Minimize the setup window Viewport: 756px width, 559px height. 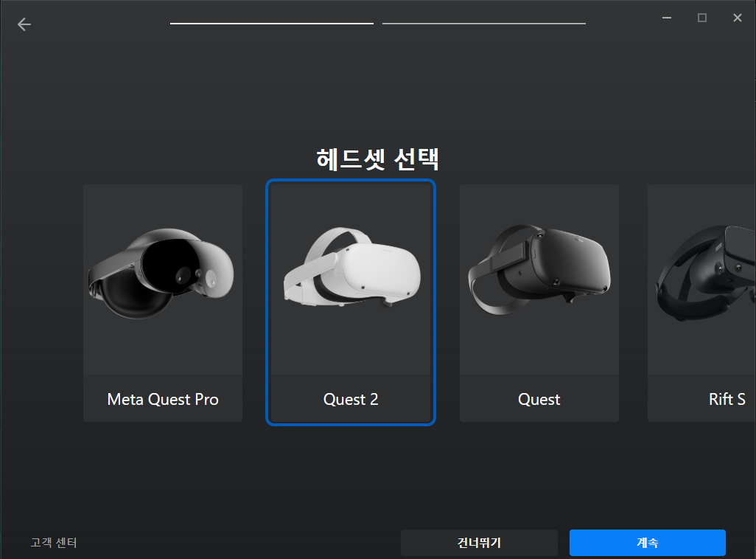tap(667, 18)
